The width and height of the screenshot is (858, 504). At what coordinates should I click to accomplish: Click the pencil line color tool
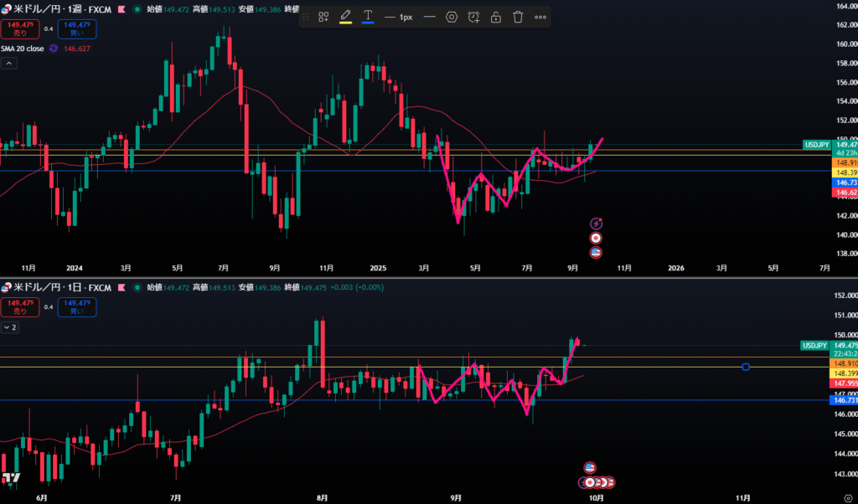345,17
